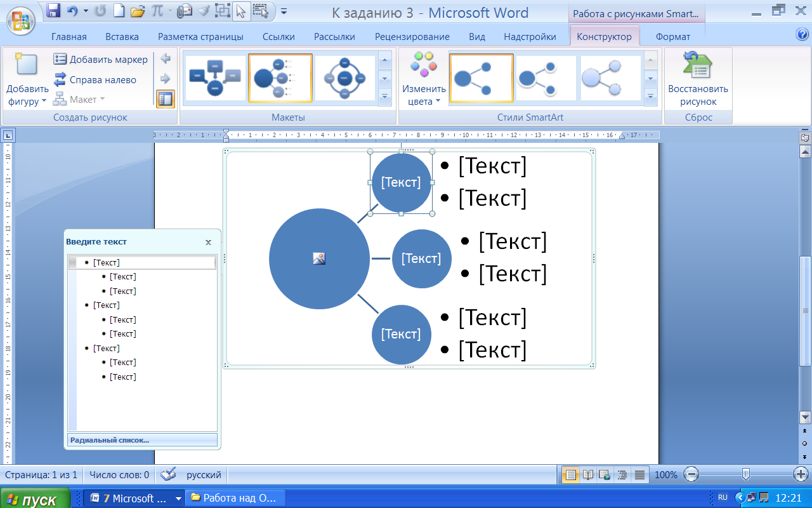Move down one row in the Стили SmartArt gallery
The height and width of the screenshot is (508, 812).
click(650, 79)
